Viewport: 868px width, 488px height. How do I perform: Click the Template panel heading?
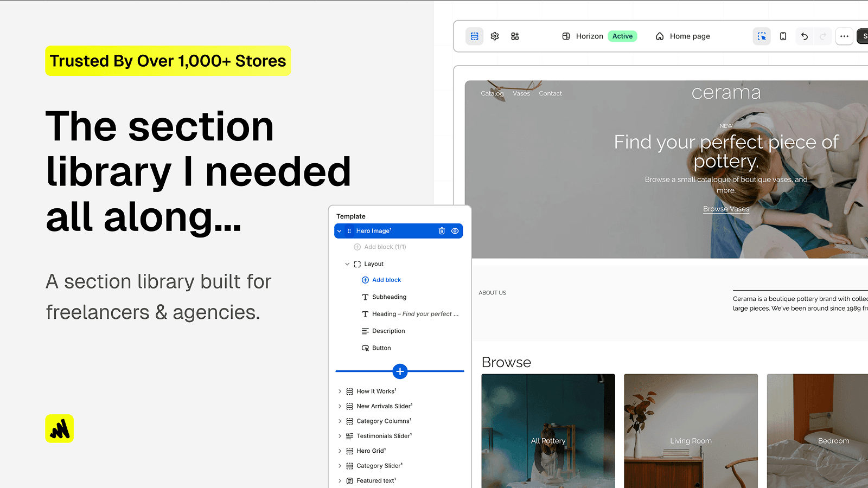tap(351, 216)
